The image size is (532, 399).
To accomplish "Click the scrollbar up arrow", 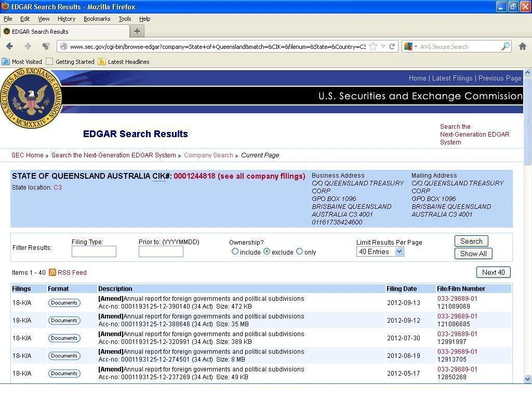I will point(527,72).
